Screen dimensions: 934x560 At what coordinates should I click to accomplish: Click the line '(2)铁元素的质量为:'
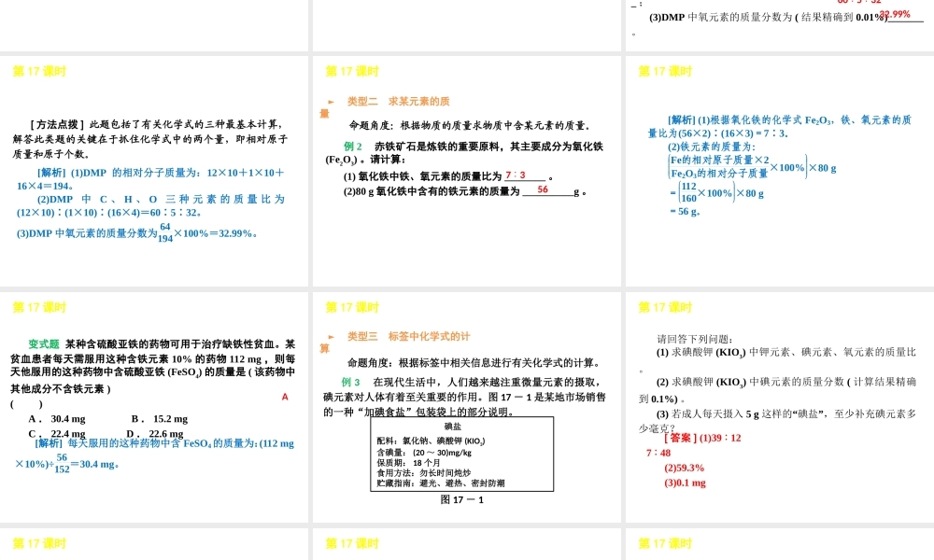pyautogui.click(x=711, y=147)
